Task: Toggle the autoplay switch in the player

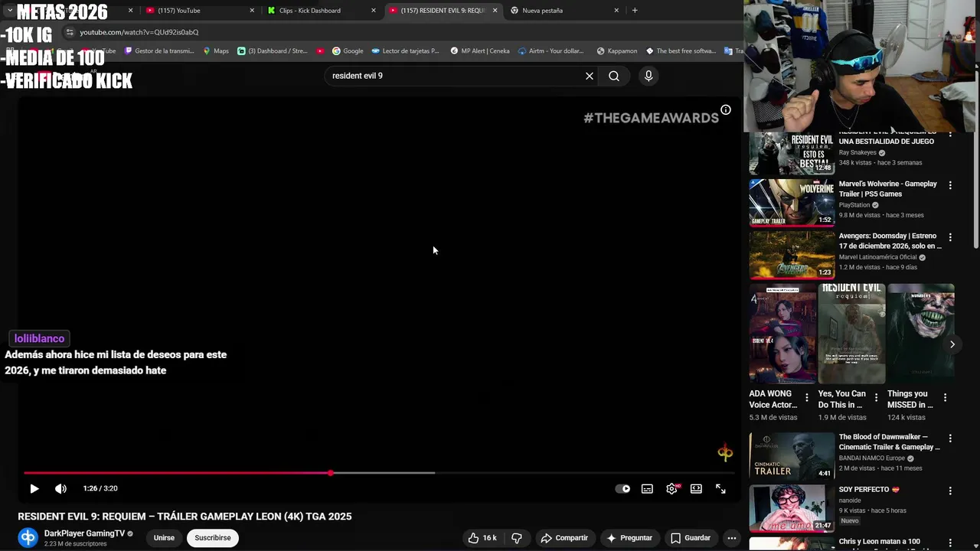Action: coord(623,489)
